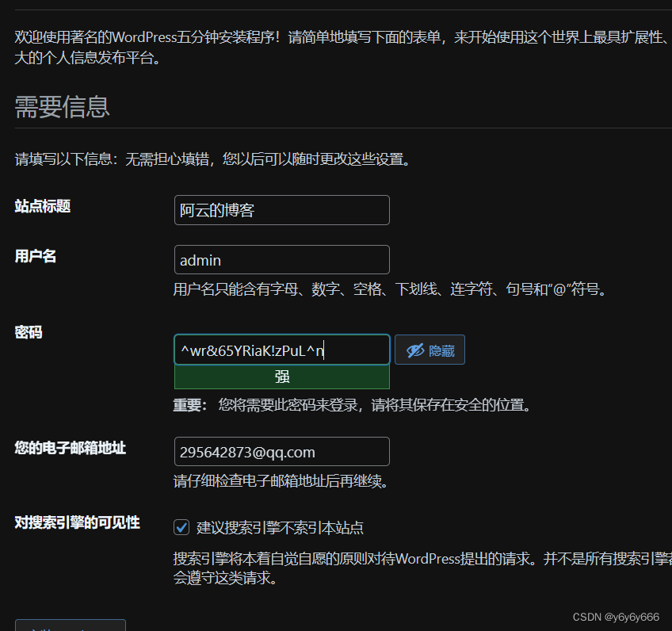This screenshot has height=631, width=672.
Task: Click the email field 295642873@qq.com
Action: click(281, 451)
